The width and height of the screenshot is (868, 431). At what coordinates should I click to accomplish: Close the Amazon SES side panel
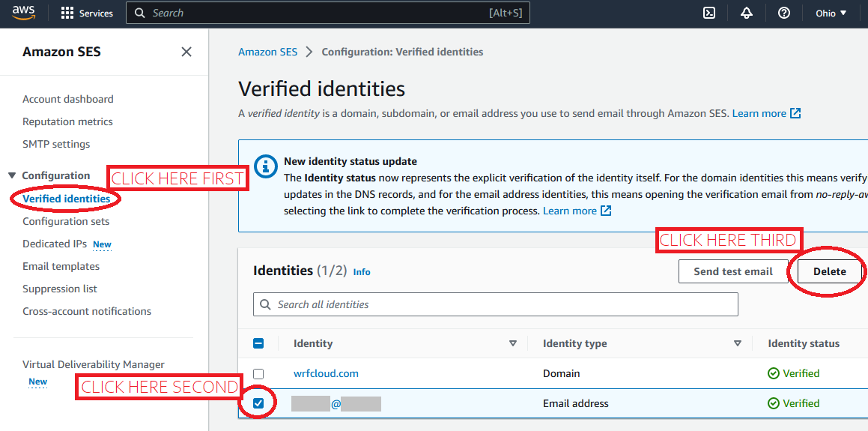coord(186,52)
